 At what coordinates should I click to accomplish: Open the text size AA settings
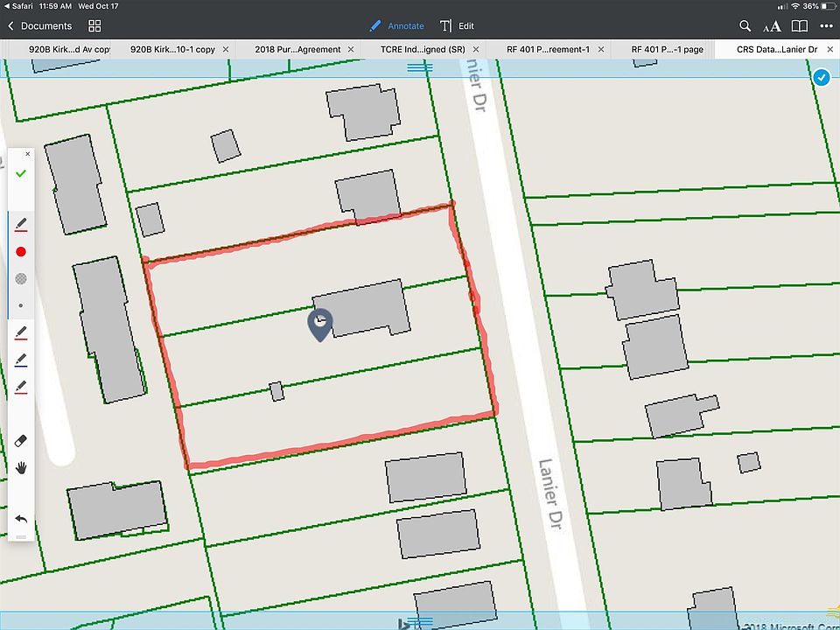point(772,26)
